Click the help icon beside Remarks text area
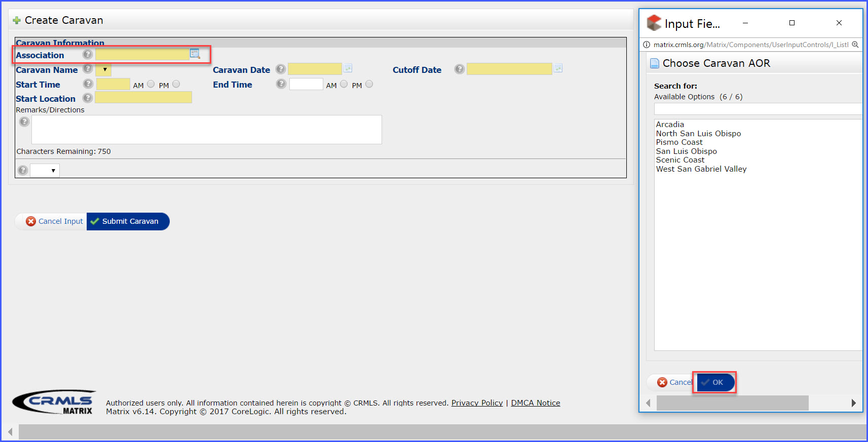This screenshot has width=868, height=442. 24,122
